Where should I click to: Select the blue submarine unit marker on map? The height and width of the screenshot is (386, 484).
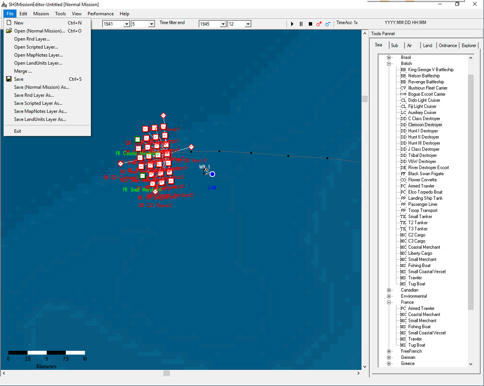point(212,174)
